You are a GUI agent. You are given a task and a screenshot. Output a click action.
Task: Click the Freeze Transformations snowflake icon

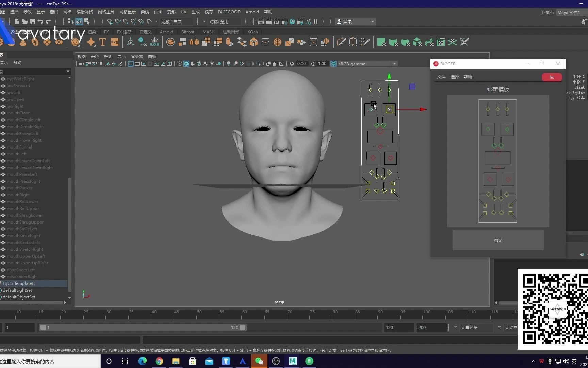(154, 42)
